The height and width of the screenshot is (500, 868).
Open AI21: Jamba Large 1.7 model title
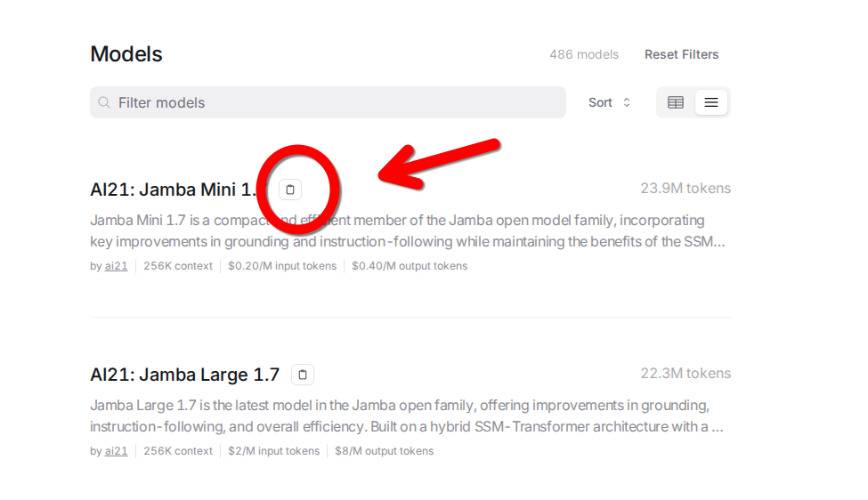coord(185,375)
